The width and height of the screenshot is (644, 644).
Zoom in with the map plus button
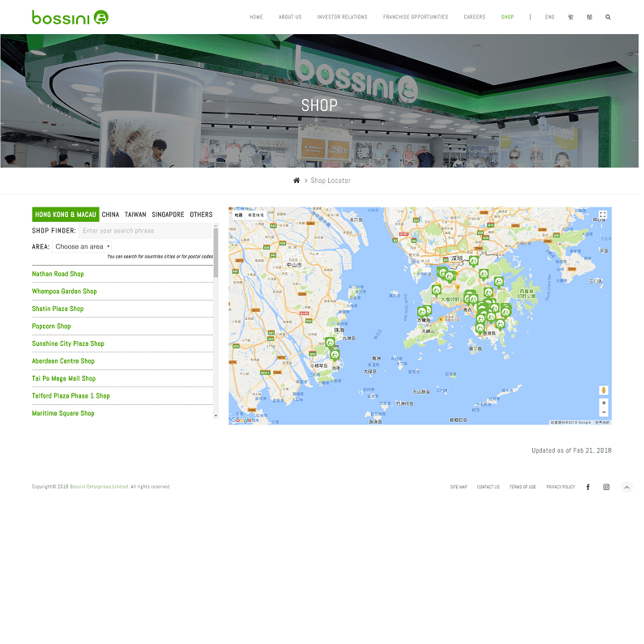point(603,403)
